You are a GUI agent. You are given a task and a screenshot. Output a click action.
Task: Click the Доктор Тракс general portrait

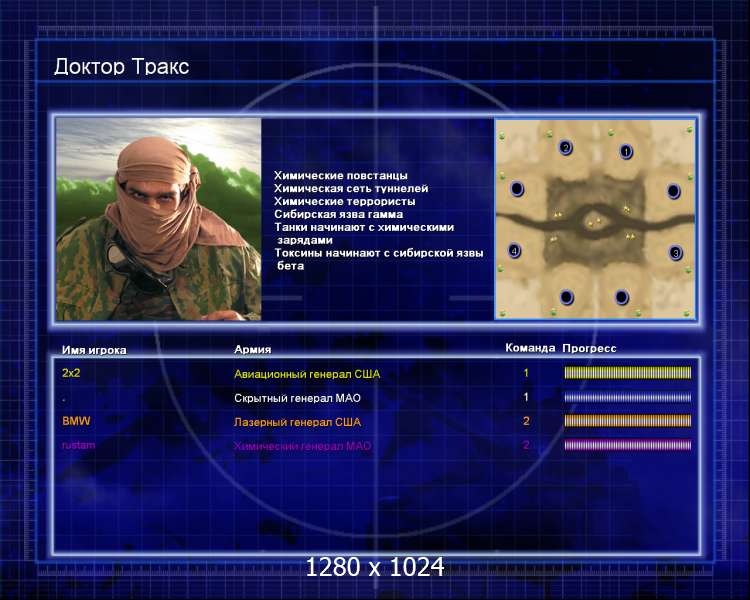point(159,219)
